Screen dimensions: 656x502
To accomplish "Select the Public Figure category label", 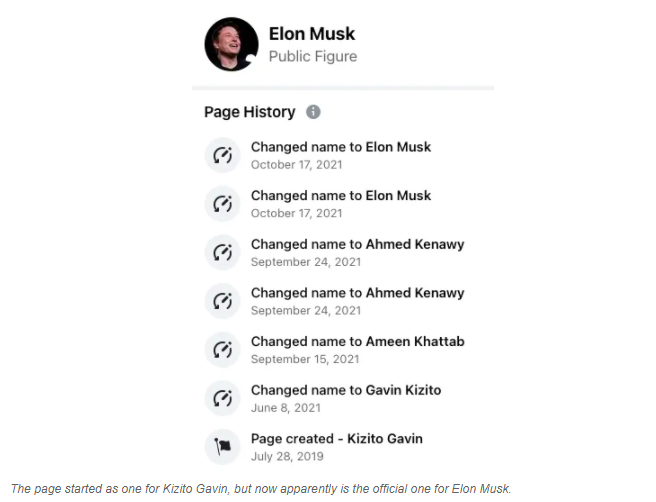I will (x=313, y=57).
